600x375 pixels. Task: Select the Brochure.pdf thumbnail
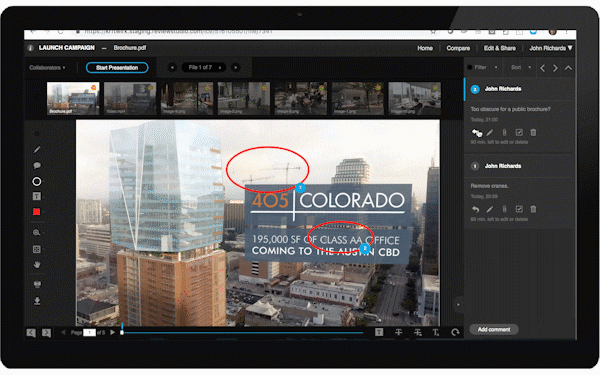(x=73, y=98)
